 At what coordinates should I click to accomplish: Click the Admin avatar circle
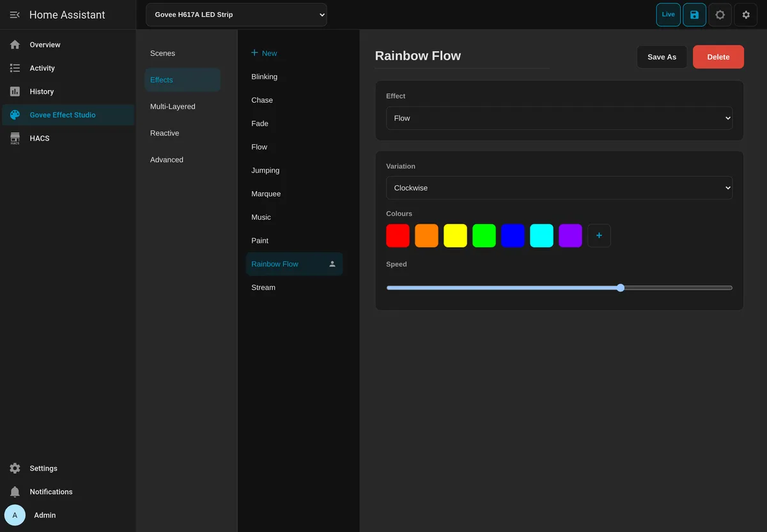coord(15,515)
